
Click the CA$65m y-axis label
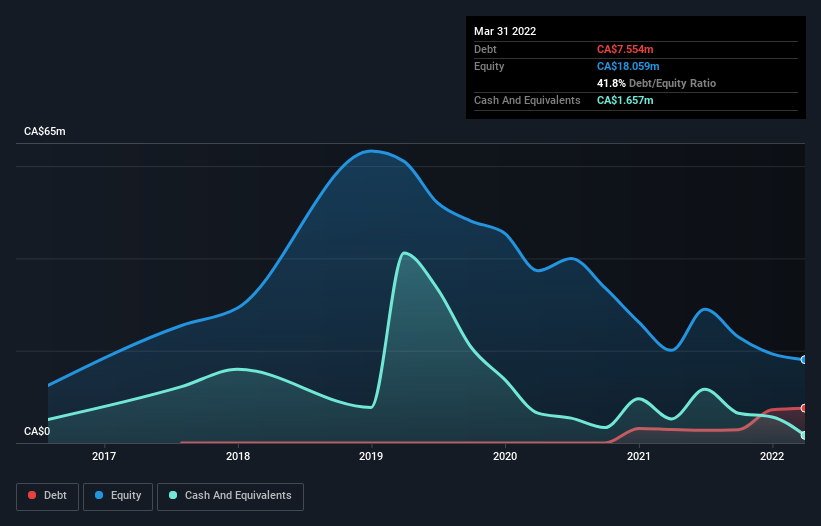pos(45,131)
